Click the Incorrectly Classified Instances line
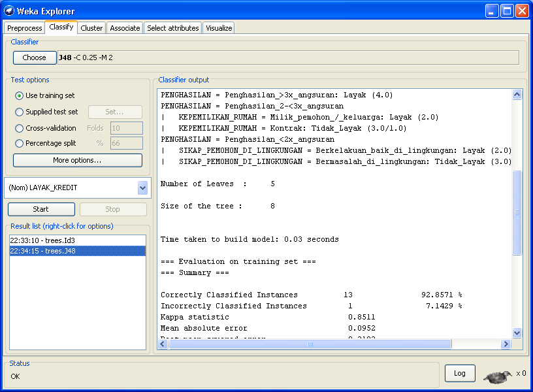Image resolution: width=533 pixels, height=392 pixels. click(312, 306)
